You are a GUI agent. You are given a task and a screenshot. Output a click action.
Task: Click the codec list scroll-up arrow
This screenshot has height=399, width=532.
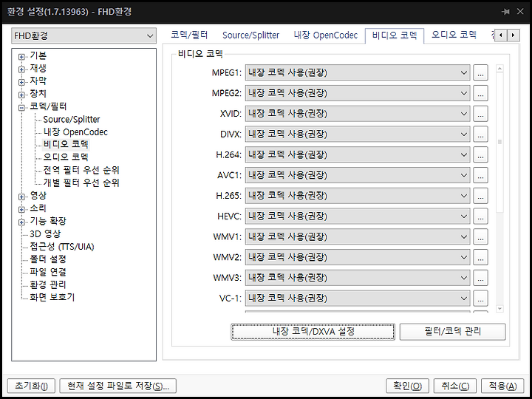click(499, 69)
